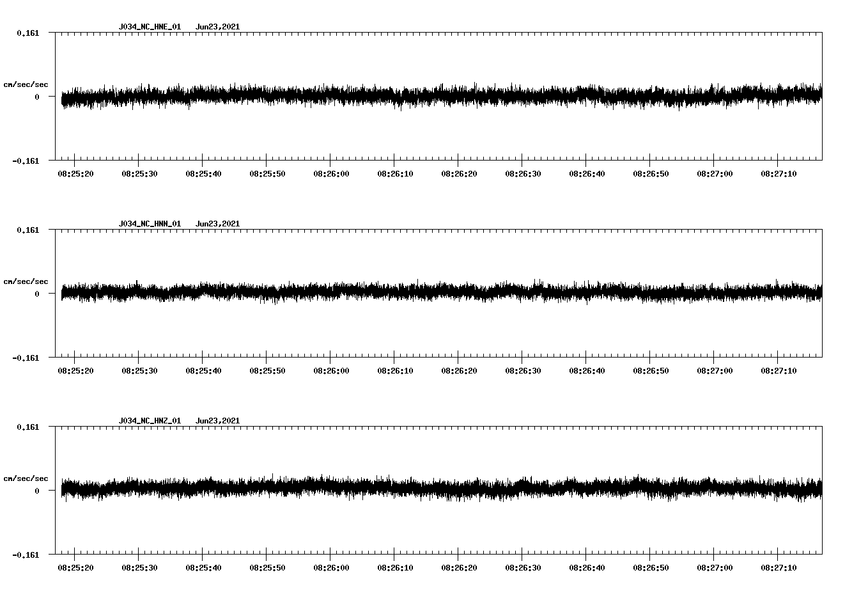Click the 0.161 top value on HNE axis
The image size is (868, 591).
click(27, 33)
